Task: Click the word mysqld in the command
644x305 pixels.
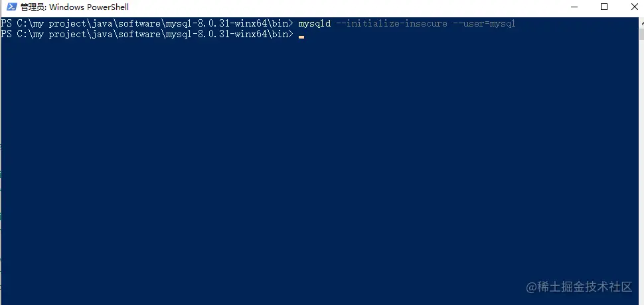Action: click(315, 24)
